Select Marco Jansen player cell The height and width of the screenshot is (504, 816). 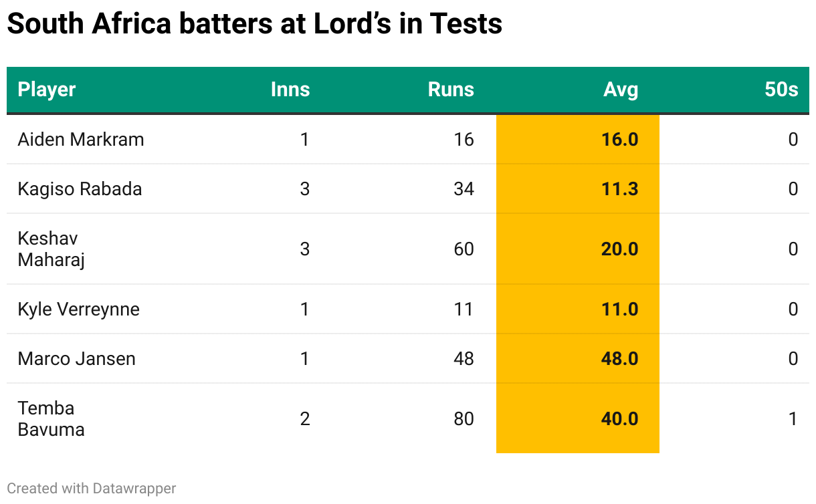(x=77, y=358)
